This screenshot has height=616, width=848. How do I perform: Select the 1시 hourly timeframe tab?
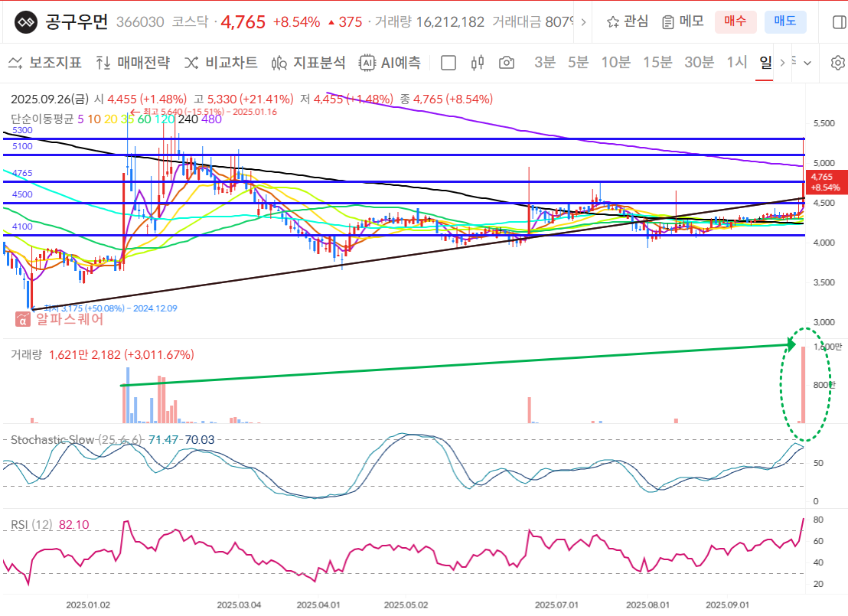tap(736, 62)
